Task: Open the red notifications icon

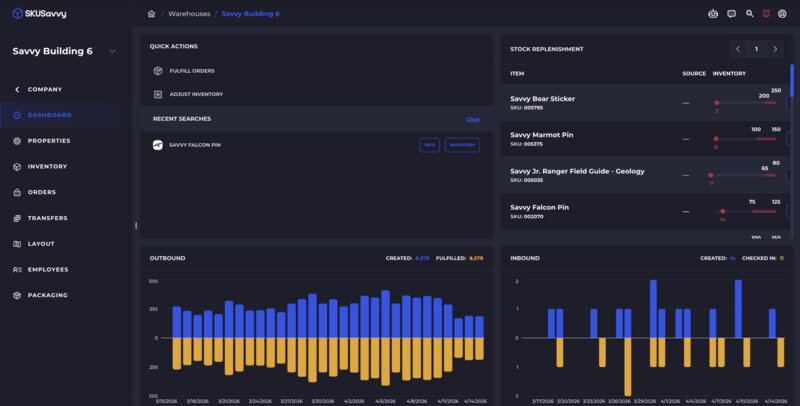Action: coord(765,14)
